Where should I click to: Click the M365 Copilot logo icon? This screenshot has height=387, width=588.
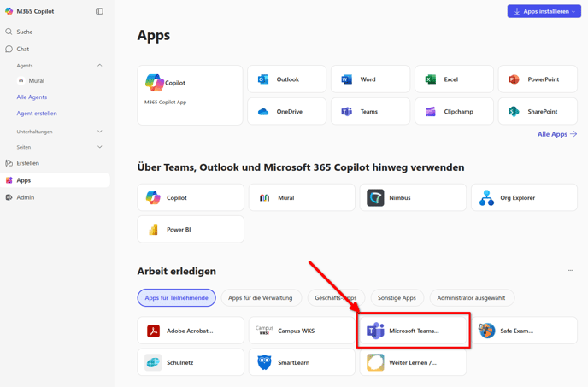pyautogui.click(x=9, y=11)
